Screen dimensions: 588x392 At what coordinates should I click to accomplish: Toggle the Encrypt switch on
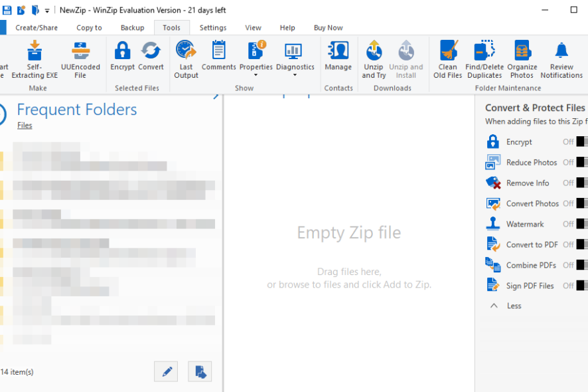click(582, 142)
